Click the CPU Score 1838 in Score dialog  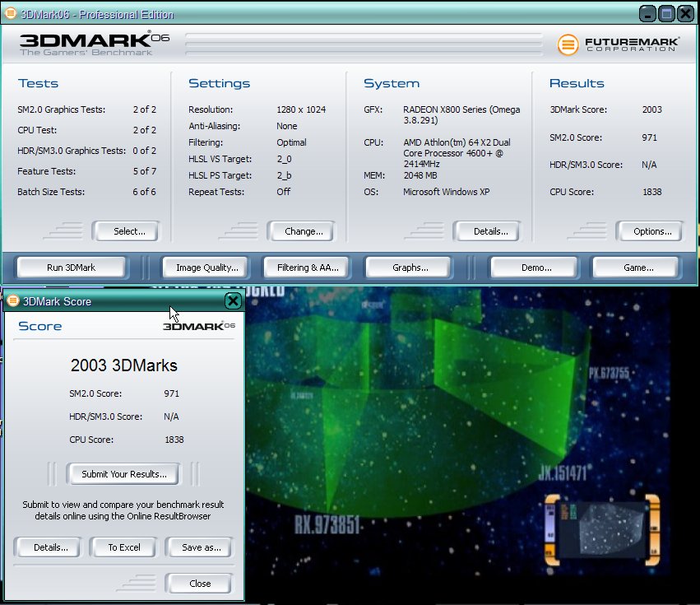coord(174,440)
